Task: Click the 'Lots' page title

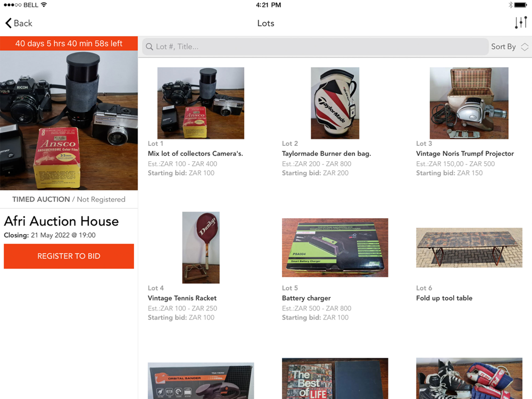Action: pos(265,23)
